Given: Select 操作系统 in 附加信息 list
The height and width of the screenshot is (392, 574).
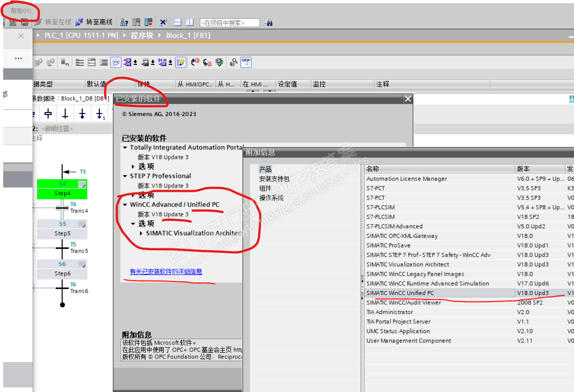Looking at the screenshot, I should [x=271, y=198].
